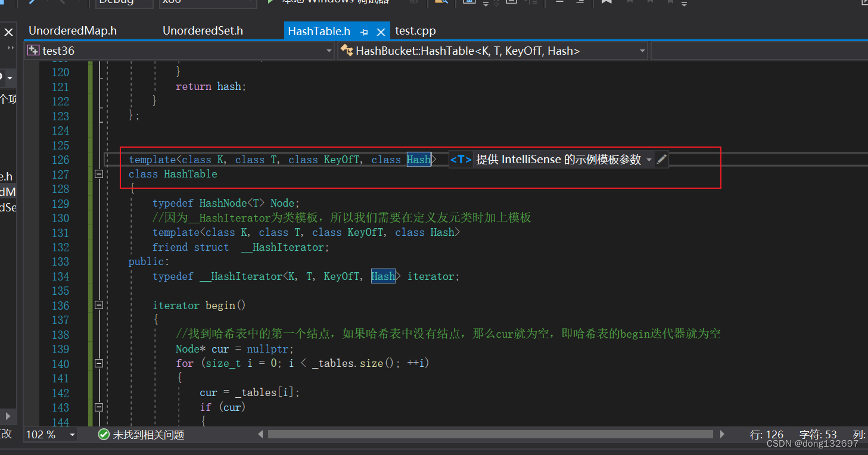Click 'public:' on line 133
The width and height of the screenshot is (868, 455).
click(x=149, y=262)
